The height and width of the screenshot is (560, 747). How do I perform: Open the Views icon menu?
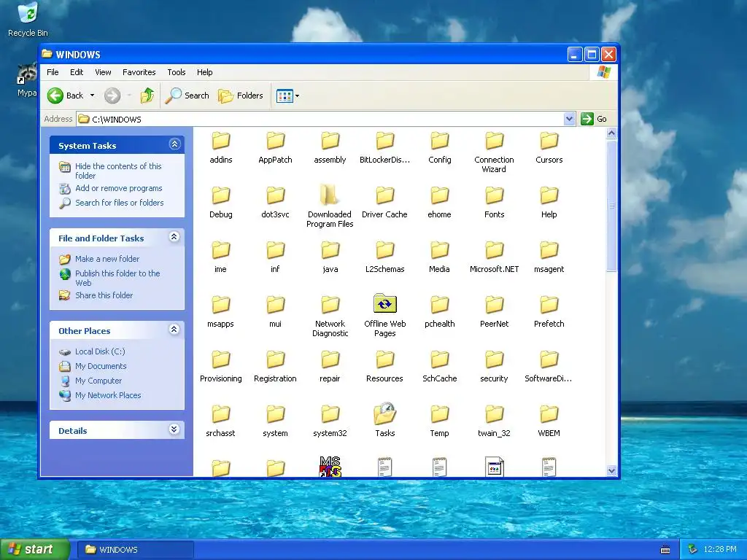pyautogui.click(x=287, y=96)
